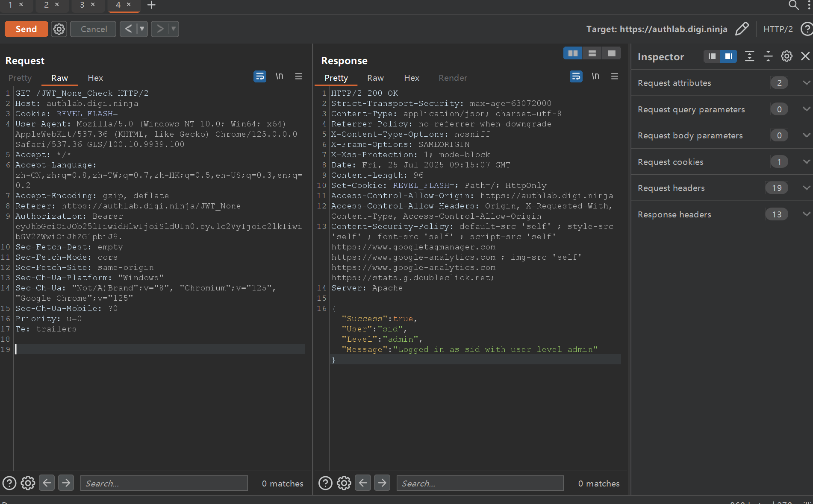Toggle non-printable characters in Request panel
The height and width of the screenshot is (504, 813).
(x=279, y=76)
